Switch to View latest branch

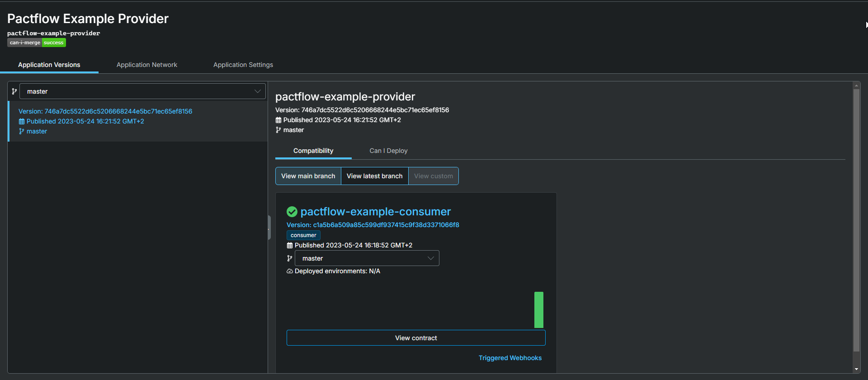click(x=374, y=176)
